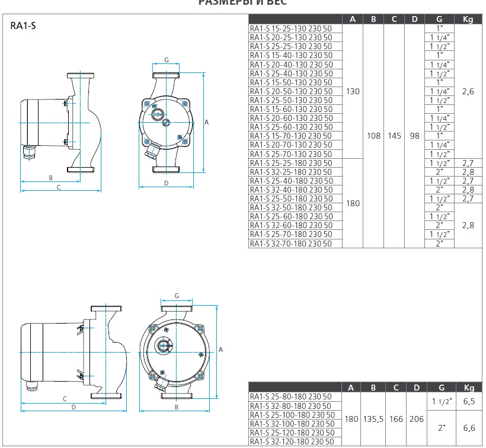This screenshot has width=486, height=448.
Task: Select row RA1-S 32-60-180 230 50
Action: click(x=295, y=226)
